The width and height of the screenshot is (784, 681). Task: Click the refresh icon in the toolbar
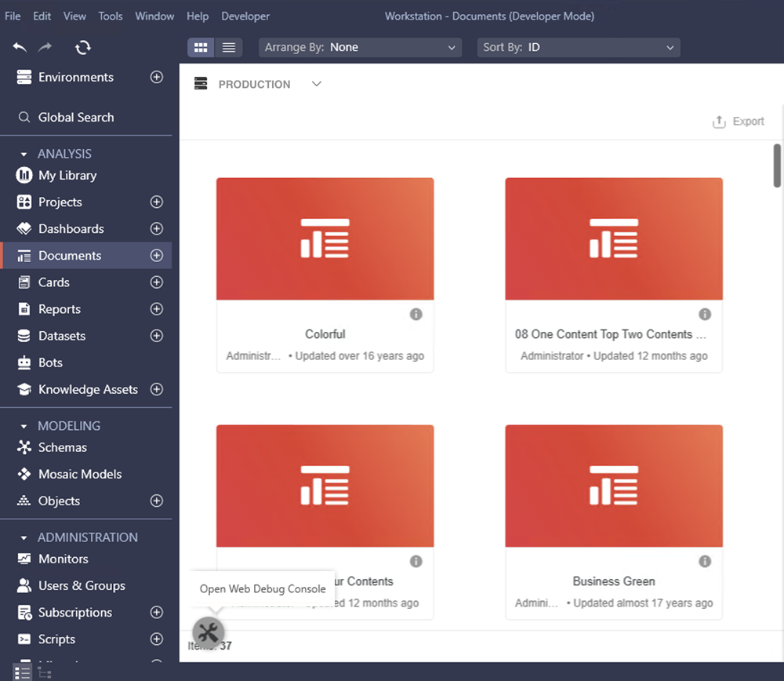tap(83, 48)
